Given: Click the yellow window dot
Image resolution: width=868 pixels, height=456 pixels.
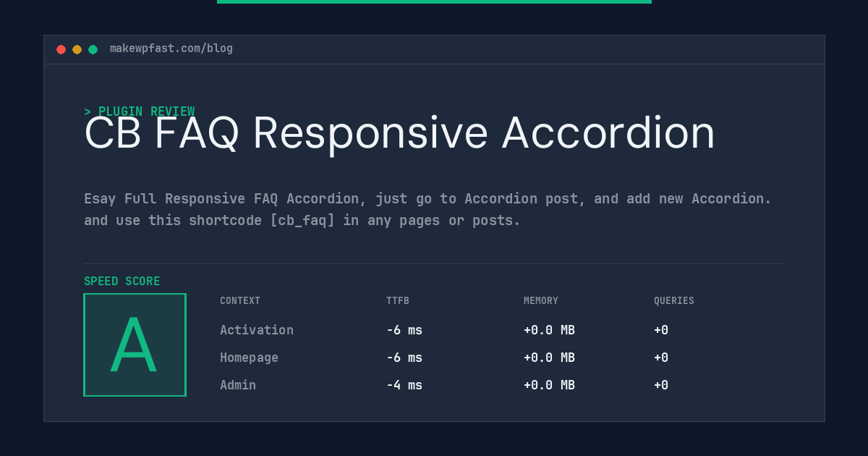Looking at the screenshot, I should 77,49.
